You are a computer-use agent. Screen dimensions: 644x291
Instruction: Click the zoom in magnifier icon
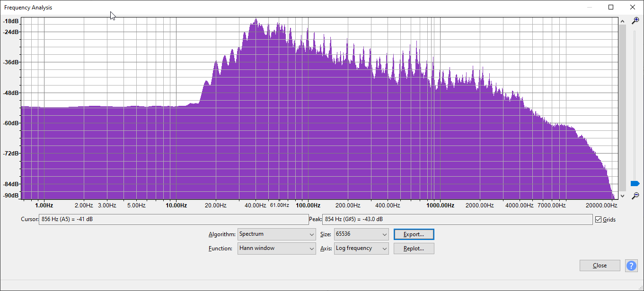(x=635, y=20)
